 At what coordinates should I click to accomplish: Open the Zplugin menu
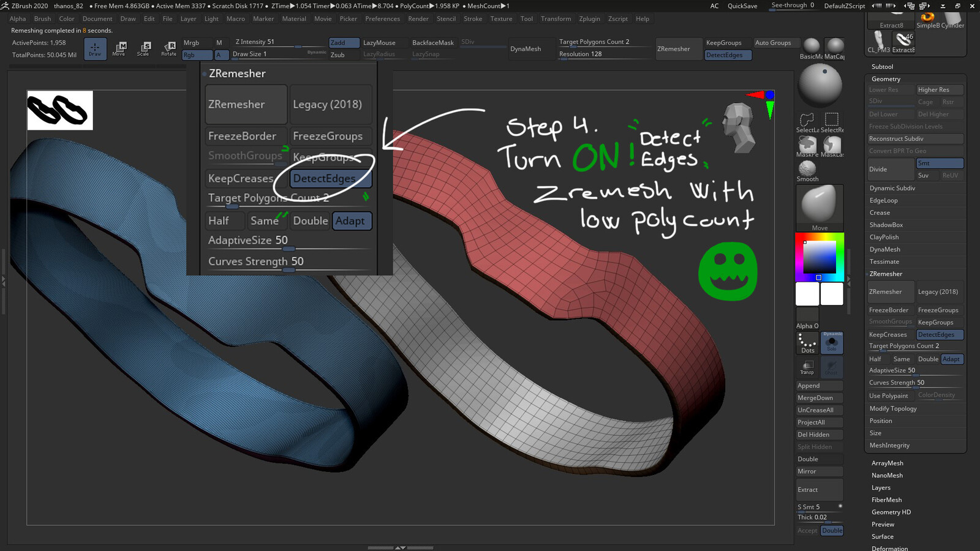[x=589, y=19]
